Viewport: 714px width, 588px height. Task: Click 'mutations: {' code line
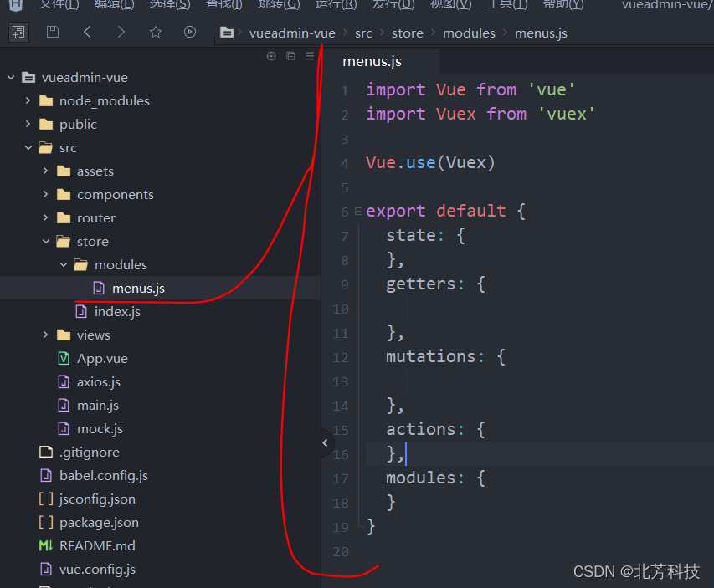(446, 357)
